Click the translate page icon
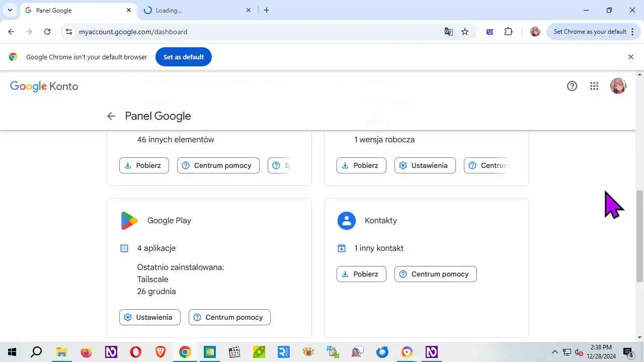Image resolution: width=644 pixels, height=362 pixels. (449, 32)
